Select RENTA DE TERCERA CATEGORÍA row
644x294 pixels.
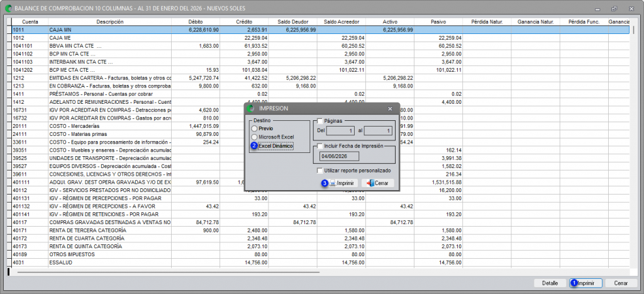(320, 230)
